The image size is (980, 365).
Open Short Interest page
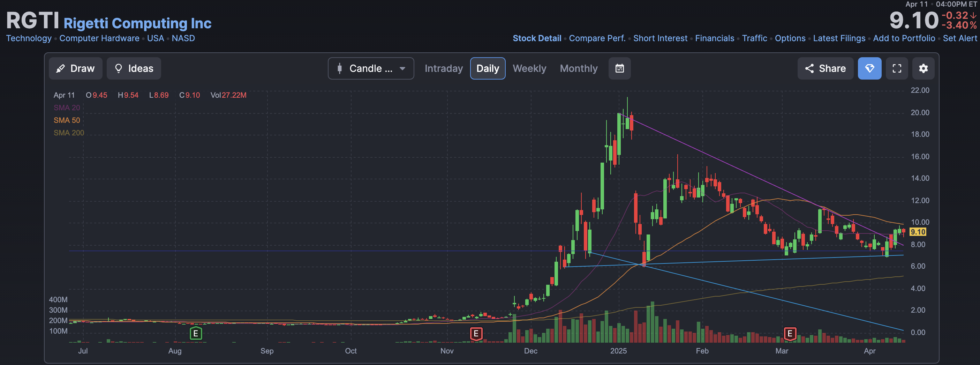[660, 38]
